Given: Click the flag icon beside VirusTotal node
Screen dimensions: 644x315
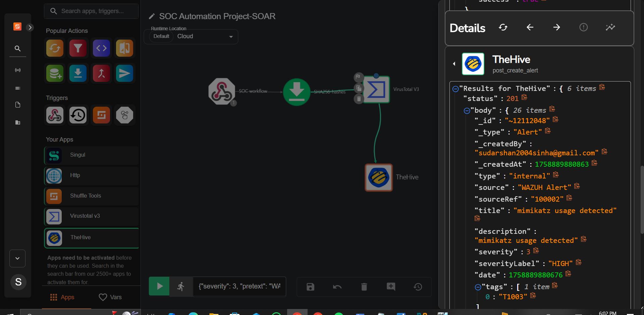Looking at the screenshot, I should [x=358, y=77].
